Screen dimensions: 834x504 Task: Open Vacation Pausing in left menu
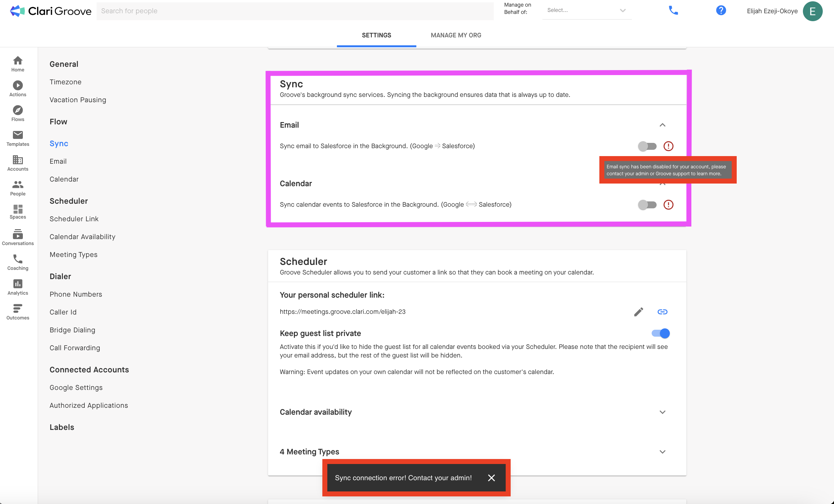(77, 100)
